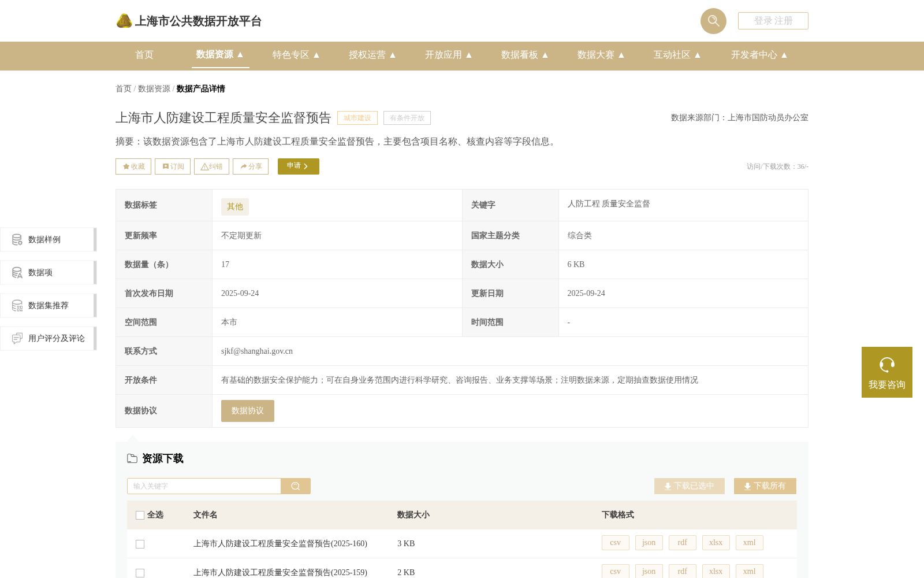Click the 登录 注册 button
This screenshot has height=578, width=924.
pos(773,21)
